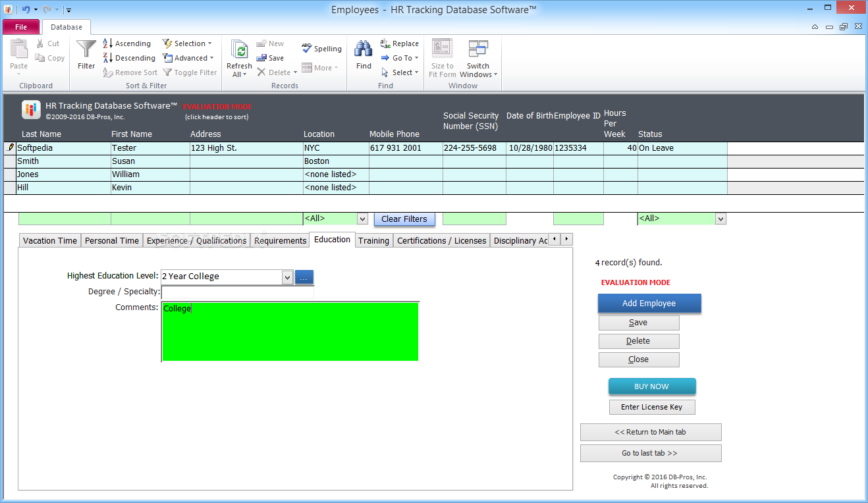Open the Go To dropdown
This screenshot has width=868, height=503.
(x=400, y=58)
